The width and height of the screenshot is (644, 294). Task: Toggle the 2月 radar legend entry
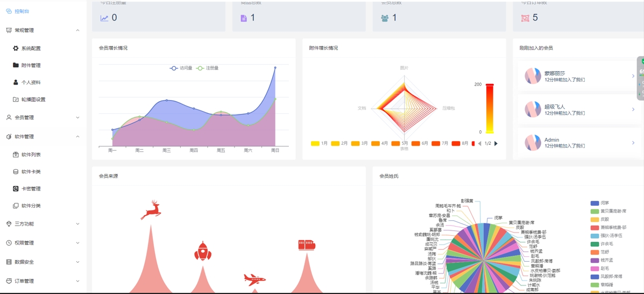[x=339, y=144]
